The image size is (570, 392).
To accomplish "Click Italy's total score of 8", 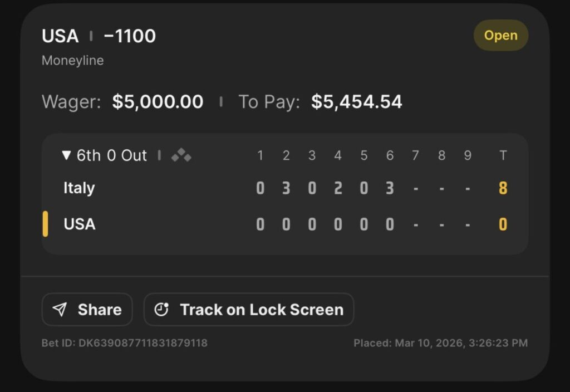I will [503, 188].
